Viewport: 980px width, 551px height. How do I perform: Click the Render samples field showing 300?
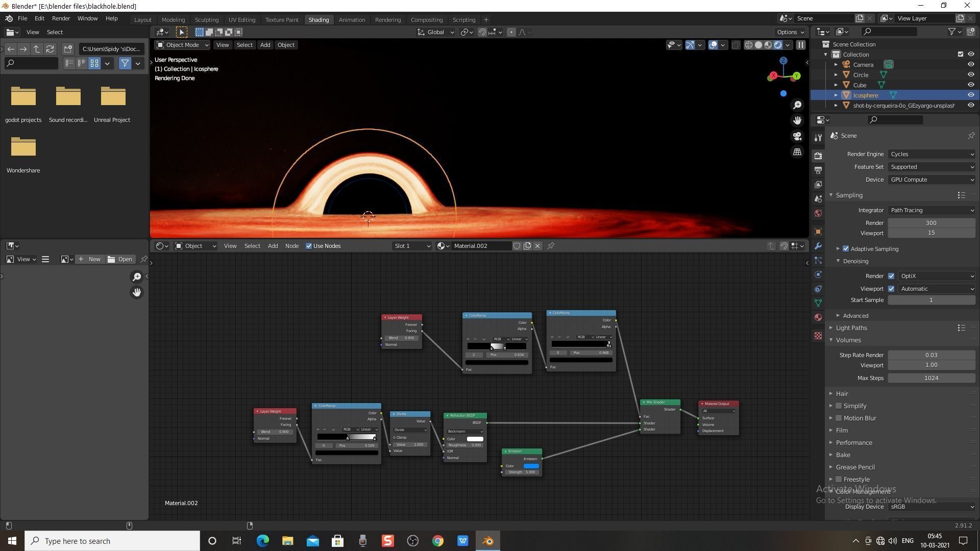(x=932, y=223)
